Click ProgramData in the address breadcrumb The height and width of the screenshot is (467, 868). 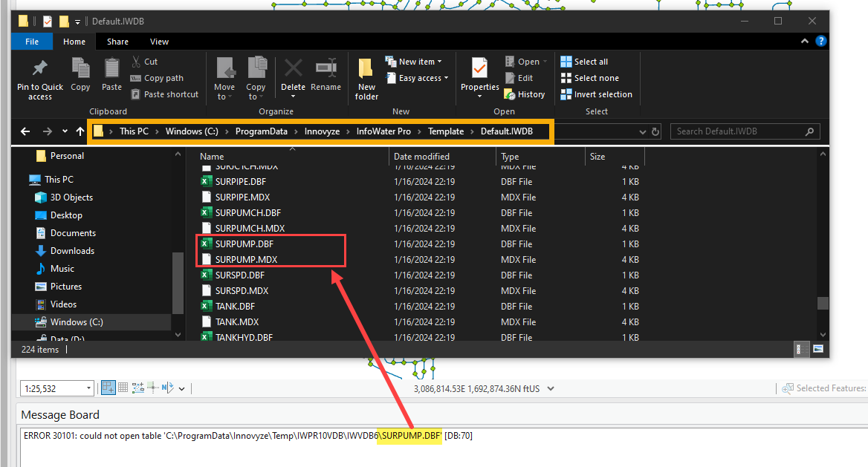point(262,131)
